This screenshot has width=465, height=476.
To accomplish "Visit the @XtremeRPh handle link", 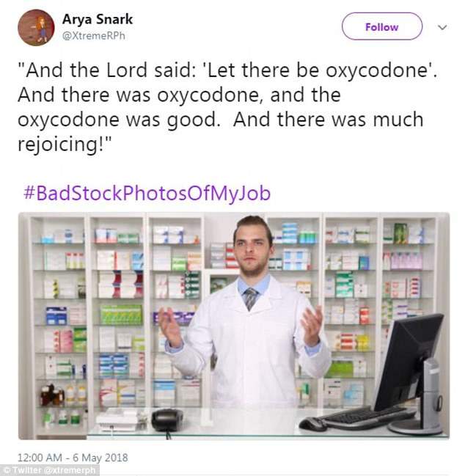I will [93, 36].
